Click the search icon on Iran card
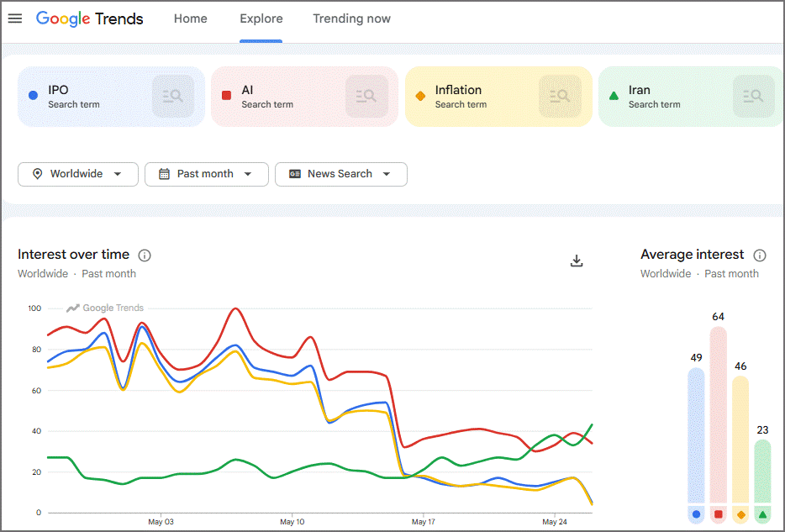The image size is (785, 532). pyautogui.click(x=753, y=96)
